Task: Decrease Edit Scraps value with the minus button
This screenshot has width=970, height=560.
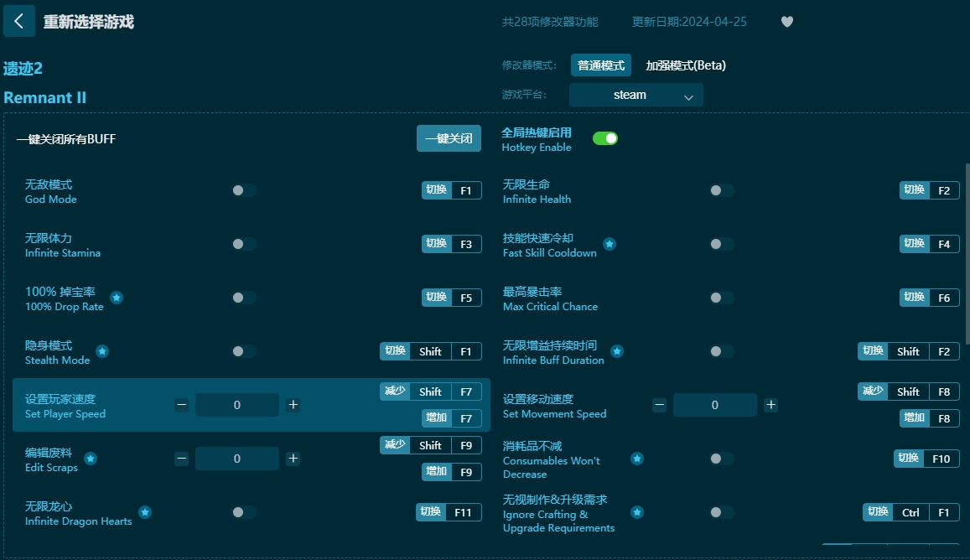Action: click(181, 459)
